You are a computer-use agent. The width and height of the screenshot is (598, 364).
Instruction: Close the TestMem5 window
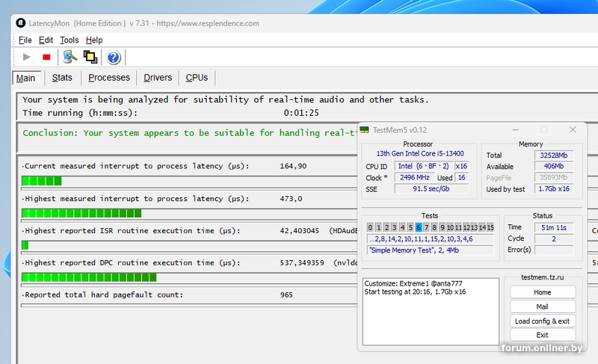click(x=573, y=130)
